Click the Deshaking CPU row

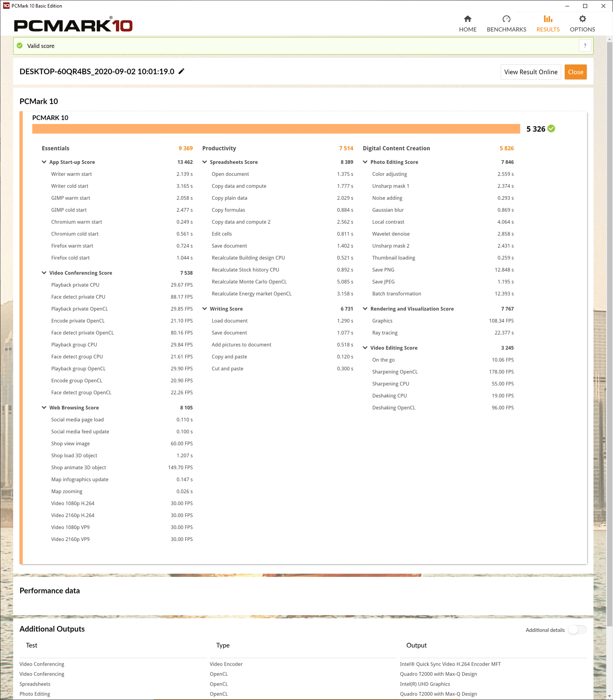click(443, 395)
